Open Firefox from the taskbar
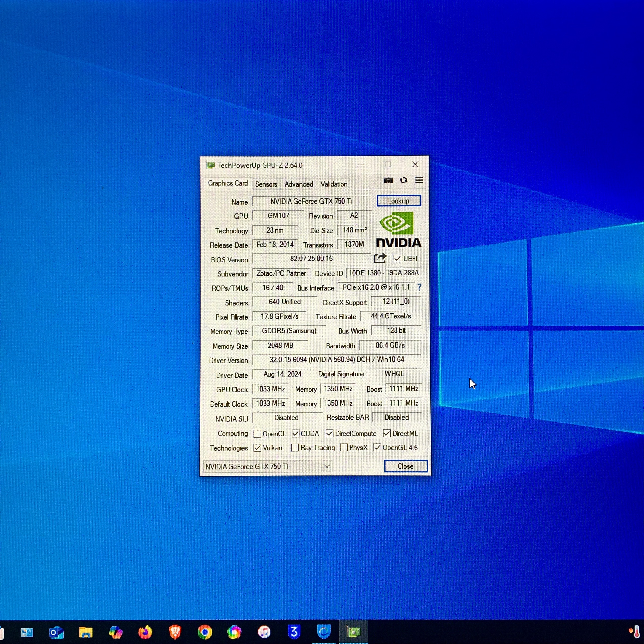Viewport: 644px width, 644px height. (145, 632)
